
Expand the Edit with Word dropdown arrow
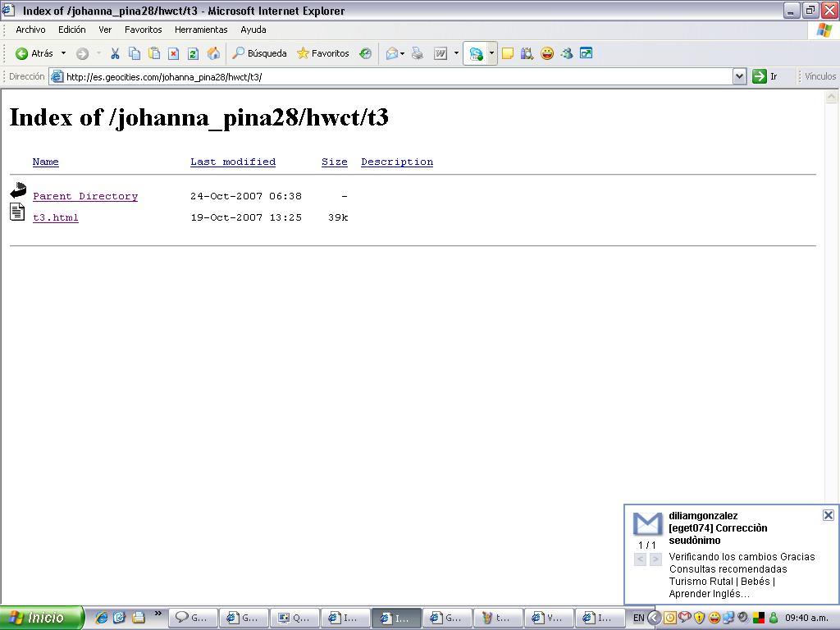click(x=456, y=53)
